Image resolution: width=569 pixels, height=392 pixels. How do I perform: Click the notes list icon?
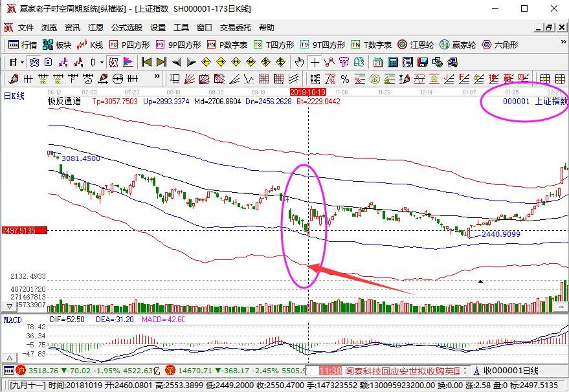(x=408, y=62)
